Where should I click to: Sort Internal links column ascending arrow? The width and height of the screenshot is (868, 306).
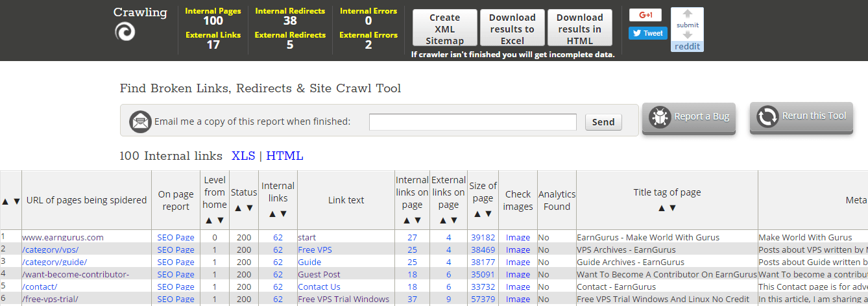coord(272,214)
